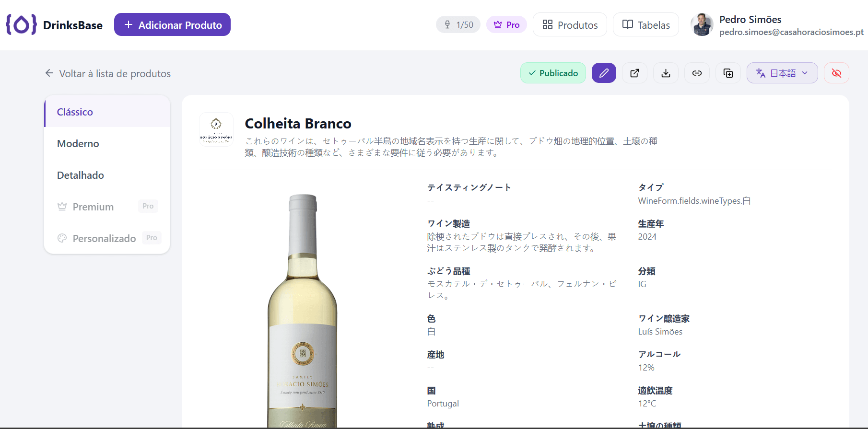Click the Pro tag next to Premium
The height and width of the screenshot is (429, 868).
tap(148, 206)
